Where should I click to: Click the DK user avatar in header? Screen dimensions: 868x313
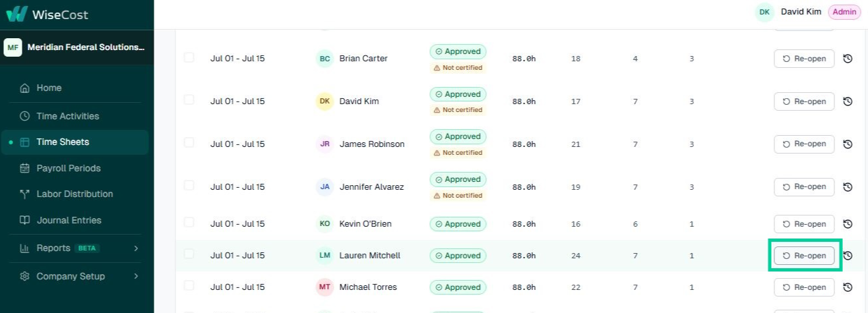[x=764, y=12]
